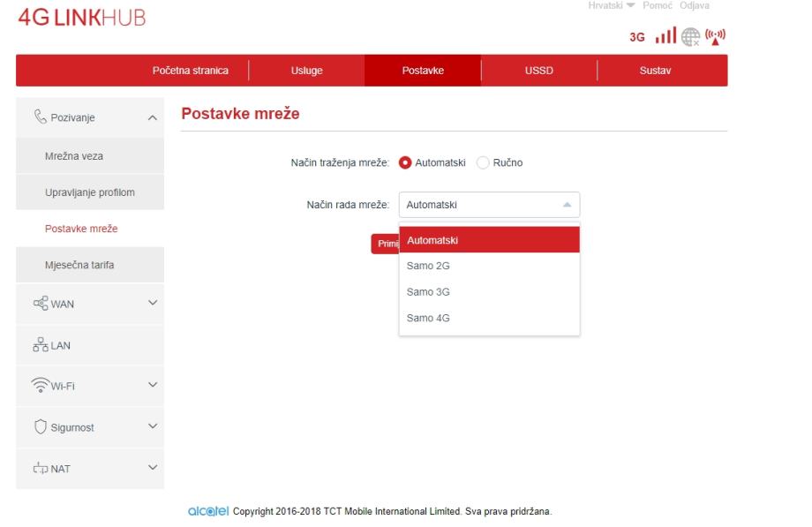Viewport: 812px width, 527px height.
Task: Open the Usluge tab
Action: pyautogui.click(x=306, y=71)
